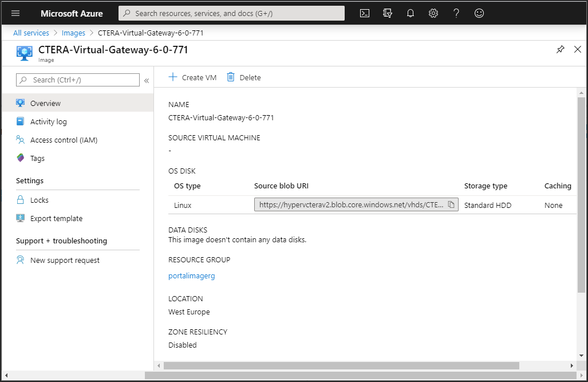Open the Locks settings item
This screenshot has width=588, height=382.
tap(78, 200)
